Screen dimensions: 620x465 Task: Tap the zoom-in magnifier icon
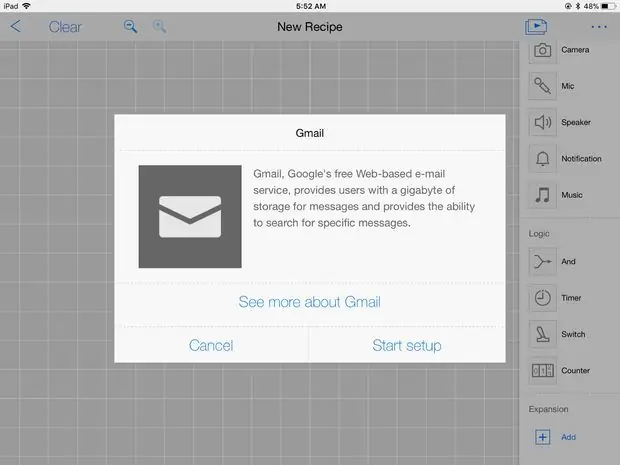tap(159, 26)
